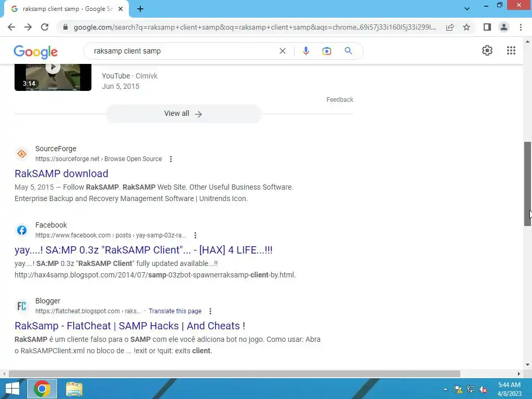Viewport: 532px width, 399px height.
Task: Click scroll-down arrow of vertical scrollbar
Action: [x=527, y=365]
